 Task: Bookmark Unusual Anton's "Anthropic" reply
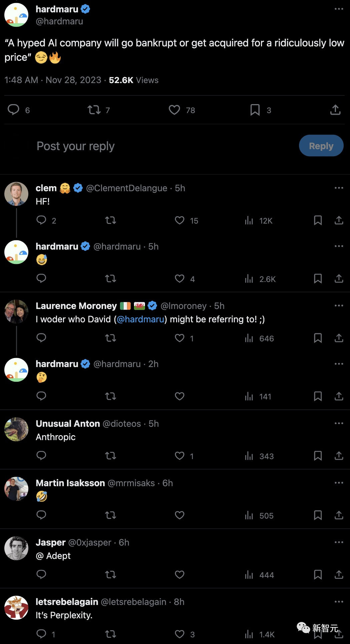318,456
